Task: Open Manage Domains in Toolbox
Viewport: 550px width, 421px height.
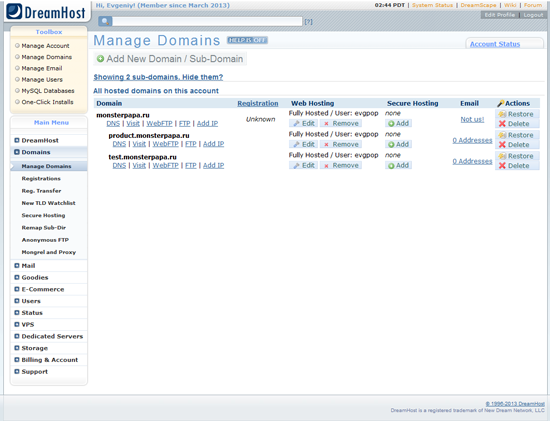Action: click(x=47, y=57)
